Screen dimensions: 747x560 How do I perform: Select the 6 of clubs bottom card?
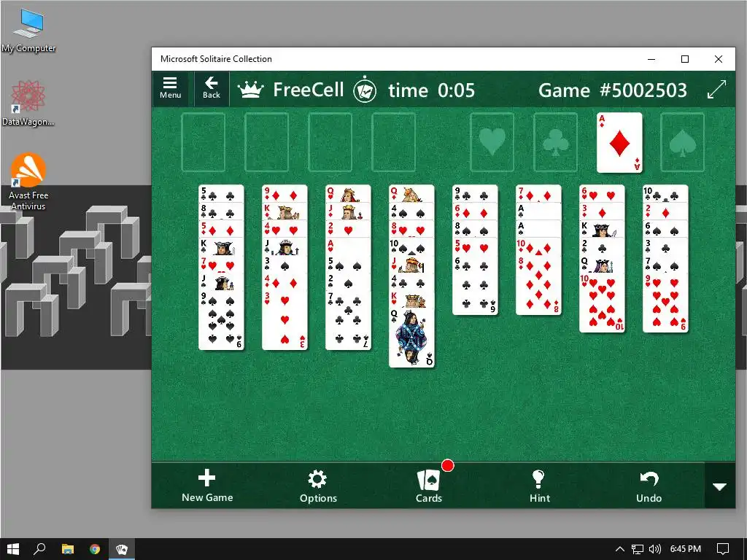475,285
